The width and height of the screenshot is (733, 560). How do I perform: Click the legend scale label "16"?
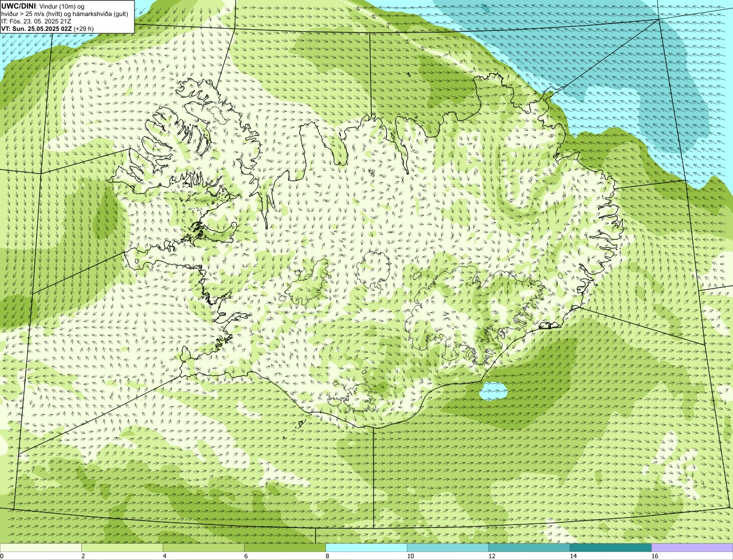(x=655, y=556)
